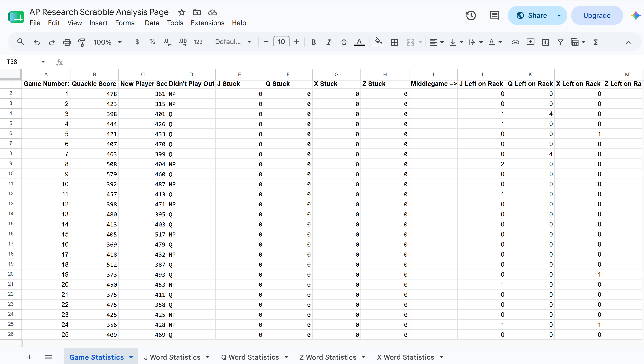Open the font Default dropdown
The height and width of the screenshot is (364, 644).
(233, 42)
